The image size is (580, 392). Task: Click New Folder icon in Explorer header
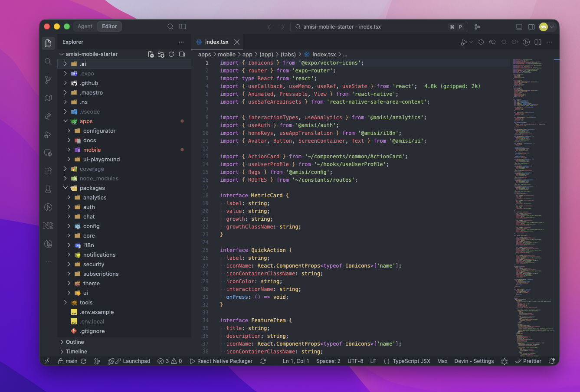[161, 54]
